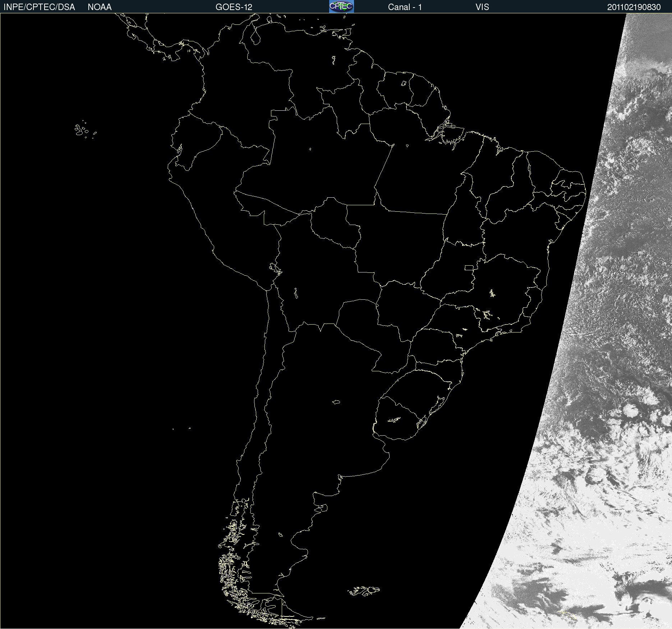
Task: Click the INPE/CPTEC/DSA header label
Action: [39, 7]
